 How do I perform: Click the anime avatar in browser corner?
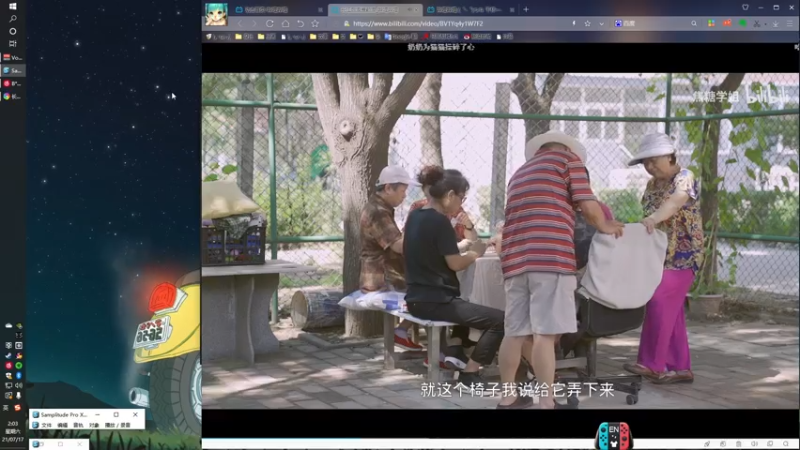click(x=216, y=14)
